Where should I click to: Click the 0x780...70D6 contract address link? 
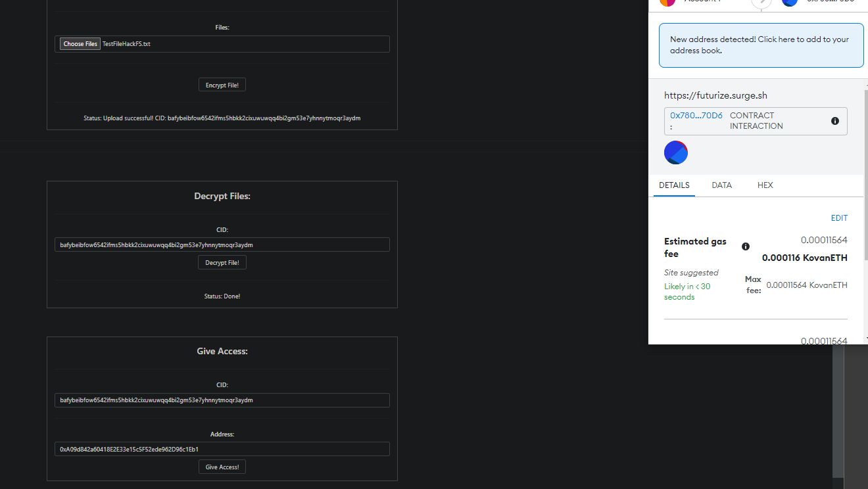[696, 116]
